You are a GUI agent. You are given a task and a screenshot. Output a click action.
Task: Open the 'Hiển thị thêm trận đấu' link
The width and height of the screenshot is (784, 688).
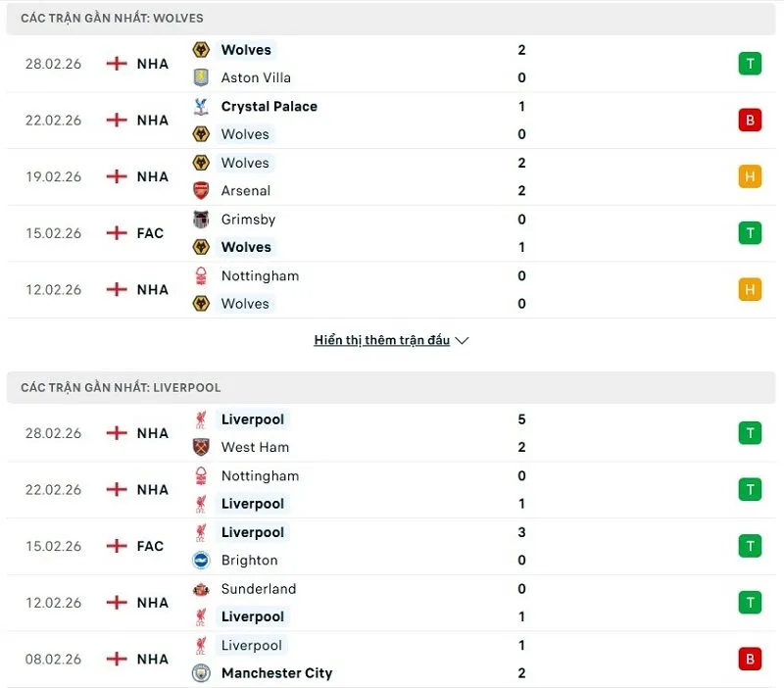[x=380, y=339]
